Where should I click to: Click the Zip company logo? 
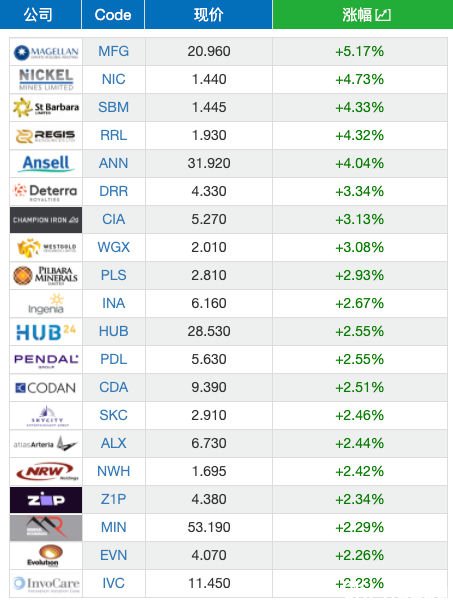46,500
